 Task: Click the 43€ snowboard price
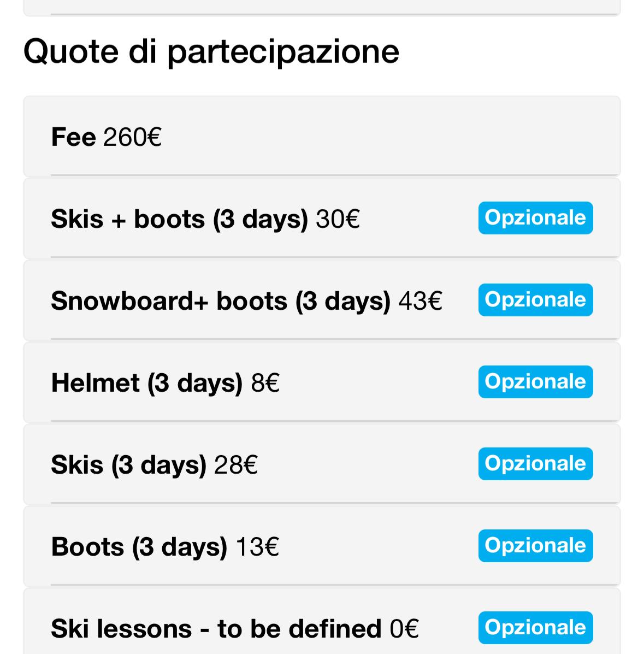(x=420, y=301)
